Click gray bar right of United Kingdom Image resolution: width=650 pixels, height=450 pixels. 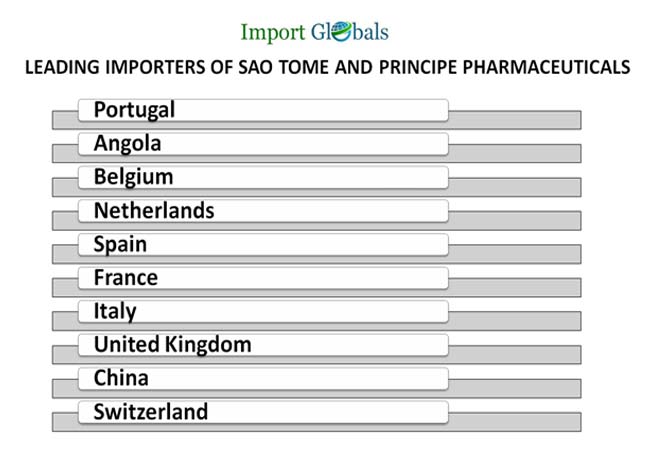(514, 355)
